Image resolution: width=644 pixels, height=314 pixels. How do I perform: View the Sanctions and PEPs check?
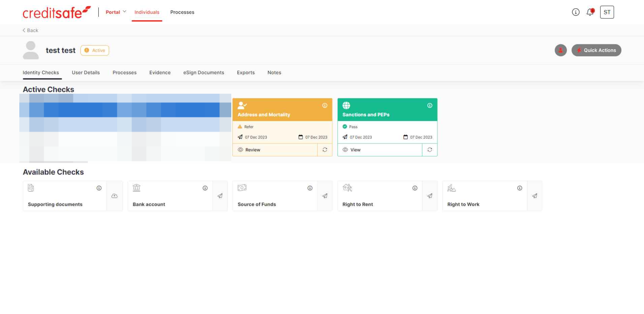pyautogui.click(x=380, y=150)
